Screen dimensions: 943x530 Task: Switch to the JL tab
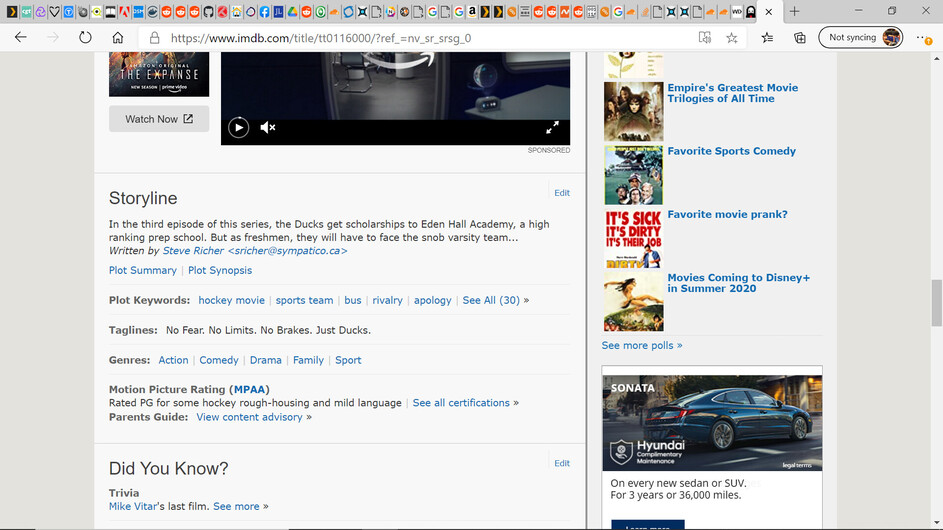[278, 11]
